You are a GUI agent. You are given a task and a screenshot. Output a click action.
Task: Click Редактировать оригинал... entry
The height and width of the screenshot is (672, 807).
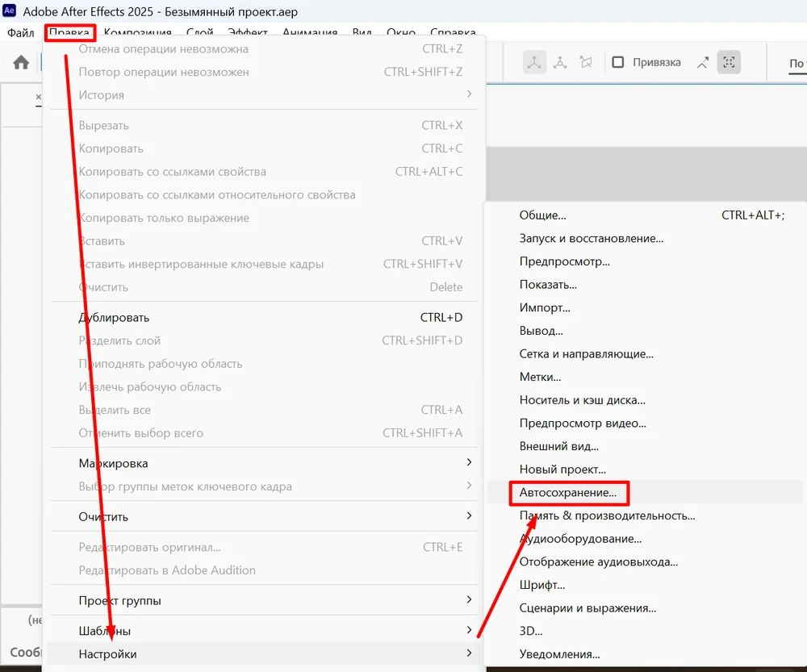click(264, 547)
